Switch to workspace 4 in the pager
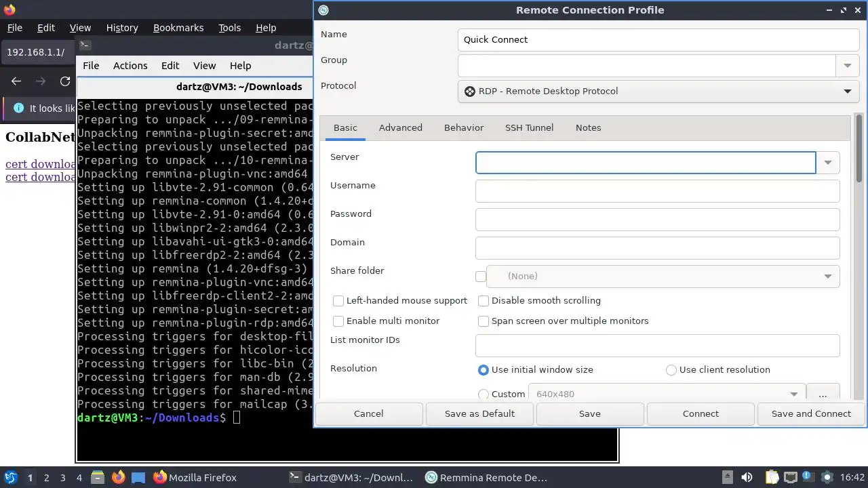Viewport: 868px width, 488px height. pyautogui.click(x=79, y=477)
